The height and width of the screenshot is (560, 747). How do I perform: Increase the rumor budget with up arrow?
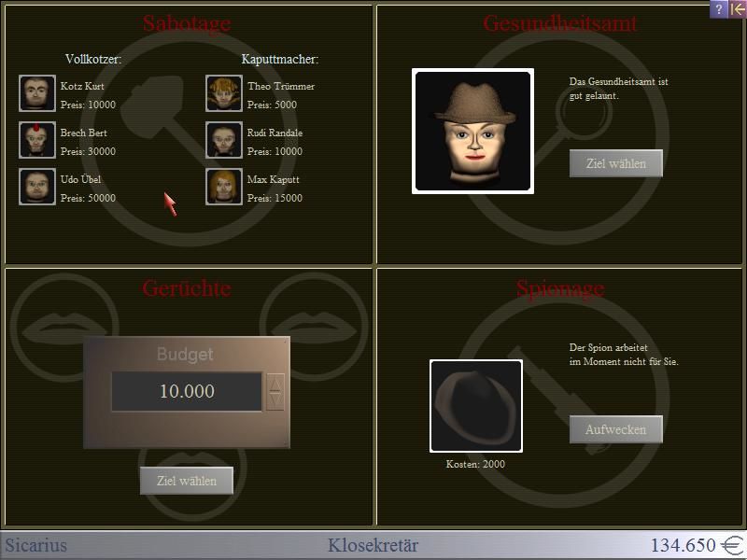[x=275, y=384]
